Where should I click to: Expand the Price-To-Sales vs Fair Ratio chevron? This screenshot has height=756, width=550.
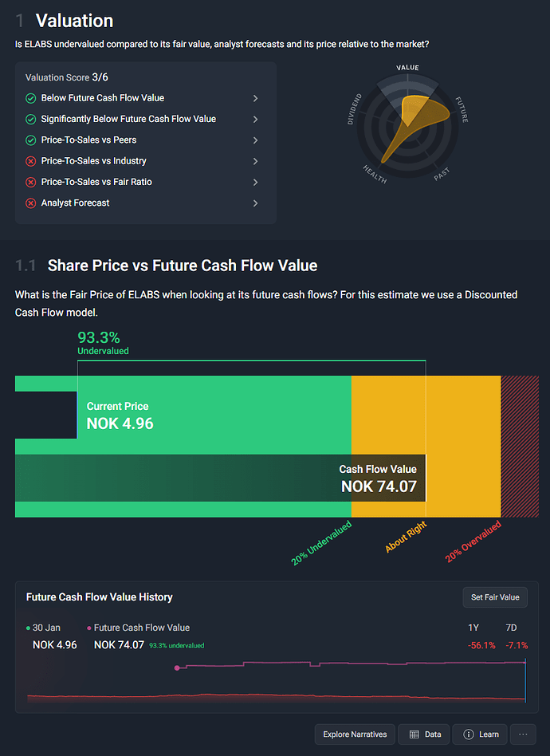(x=255, y=182)
